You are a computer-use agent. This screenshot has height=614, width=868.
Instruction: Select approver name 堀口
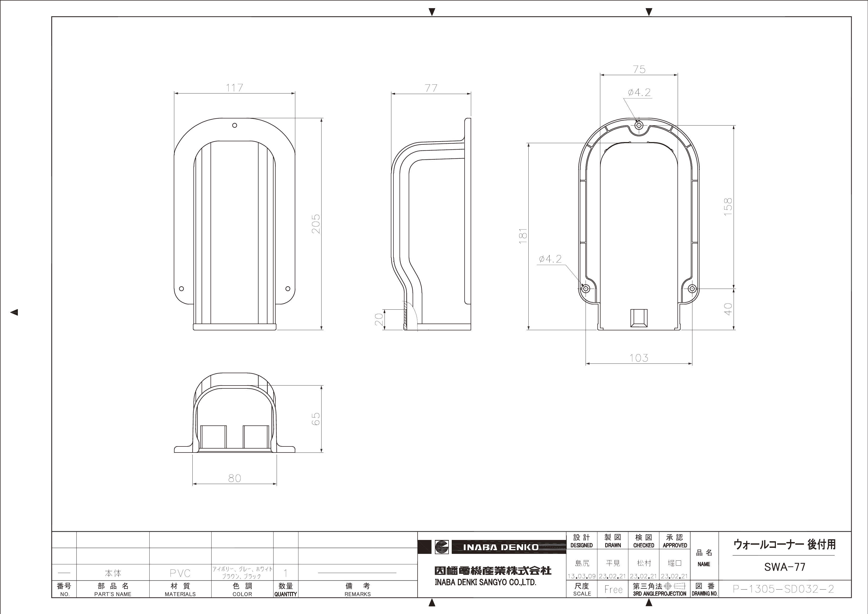coord(675,563)
